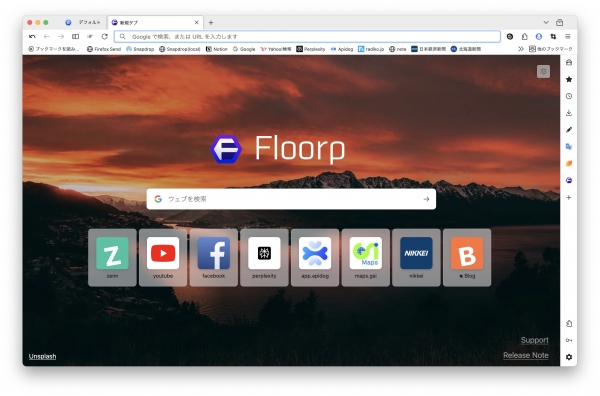Expand the bookmarks overflow chevron
The image size is (600, 396).
[x=520, y=49]
